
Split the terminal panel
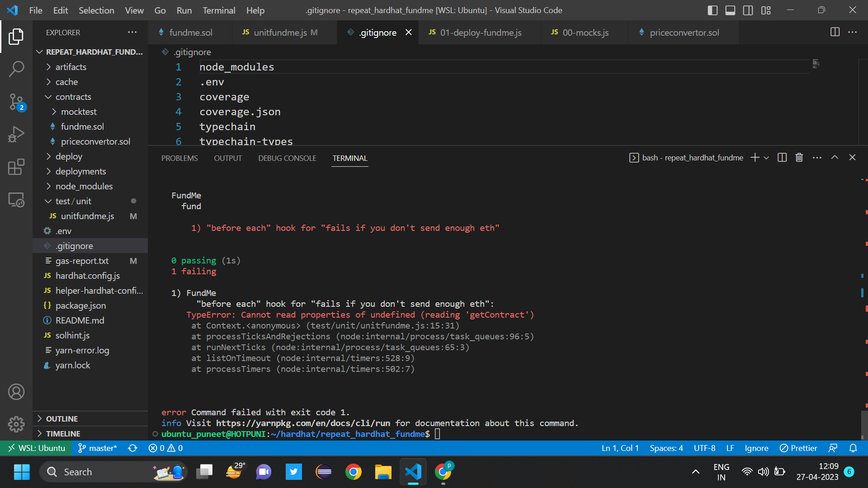click(782, 157)
